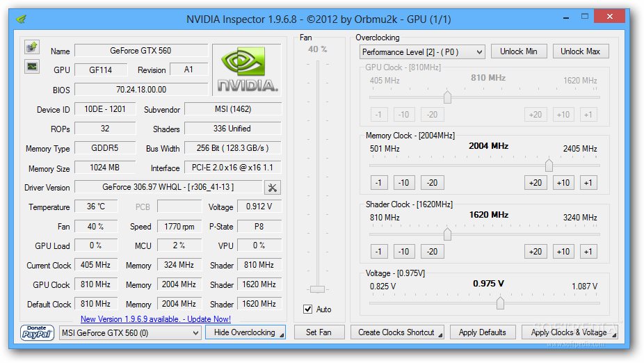Screen dimensions: 644x363
Task: Click the PCI-E 2.0 x16 interface value
Action: coord(233,168)
